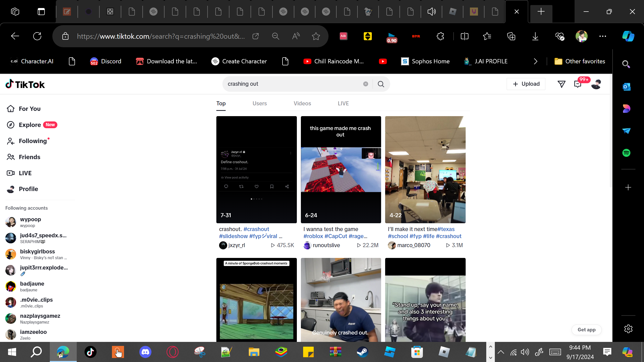The width and height of the screenshot is (644, 362).
Task: Open Spotify in Edge sidebar
Action: tap(626, 153)
